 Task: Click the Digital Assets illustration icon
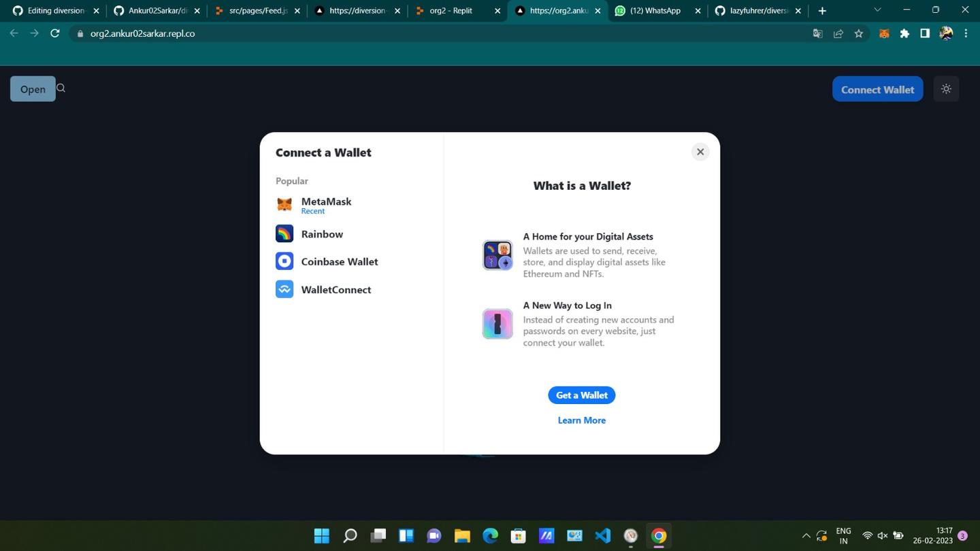497,255
